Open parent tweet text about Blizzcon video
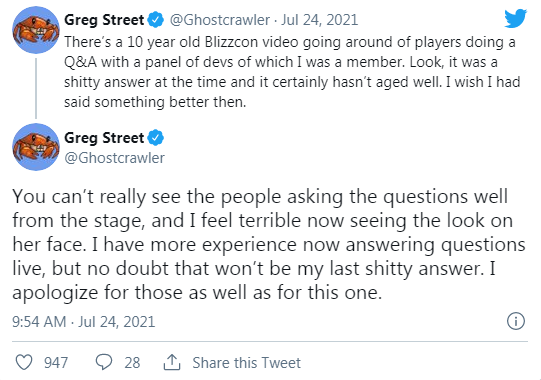The image size is (541, 380). pyautogui.click(x=292, y=72)
